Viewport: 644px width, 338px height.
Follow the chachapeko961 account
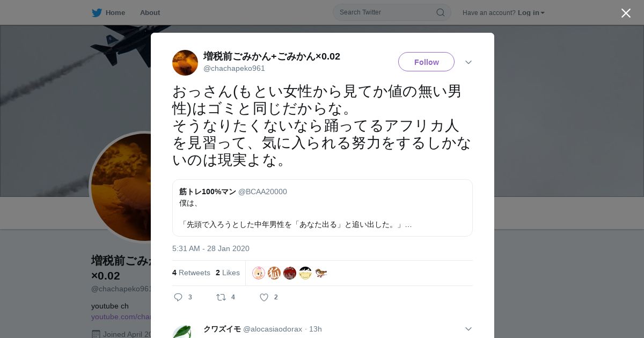426,62
